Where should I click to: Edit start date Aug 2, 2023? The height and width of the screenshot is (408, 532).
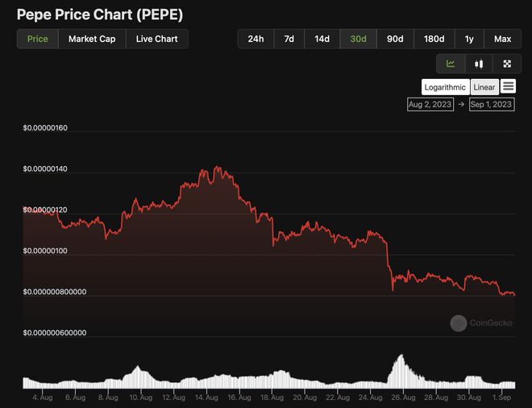tap(431, 105)
